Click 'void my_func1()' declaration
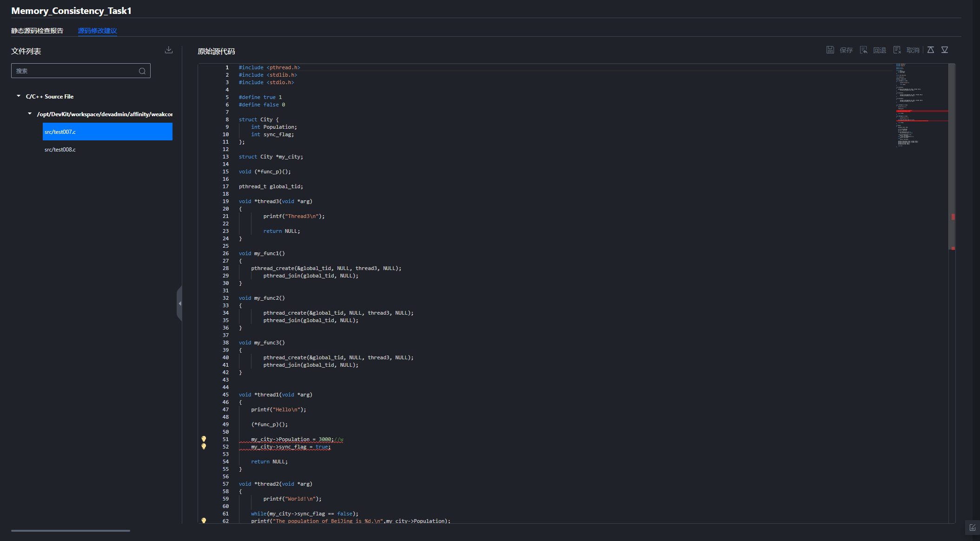The image size is (980, 541). coord(262,253)
